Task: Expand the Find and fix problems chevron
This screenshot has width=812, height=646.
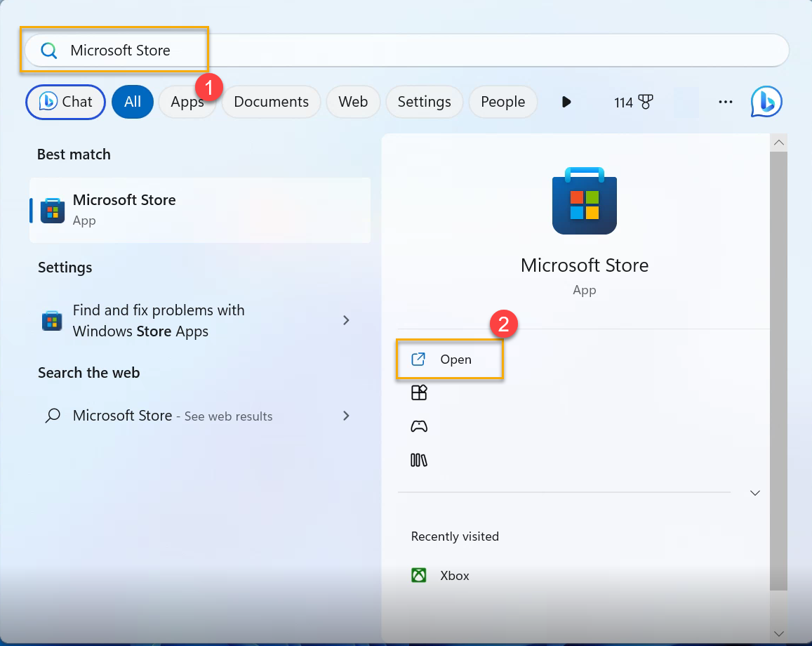Action: pyautogui.click(x=345, y=320)
